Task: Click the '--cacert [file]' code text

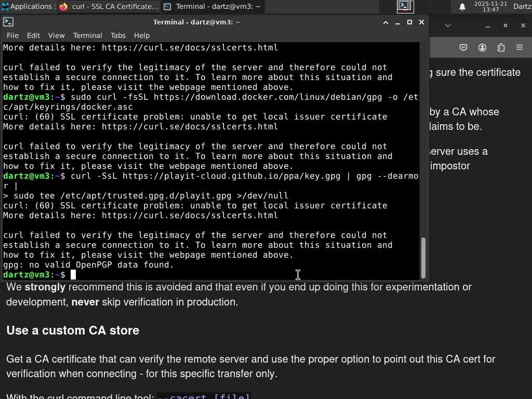Action: point(204,396)
